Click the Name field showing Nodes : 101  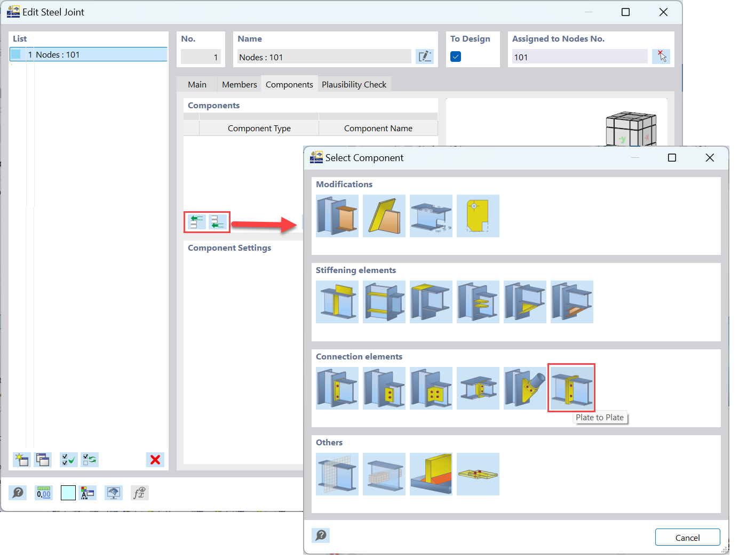(x=324, y=57)
